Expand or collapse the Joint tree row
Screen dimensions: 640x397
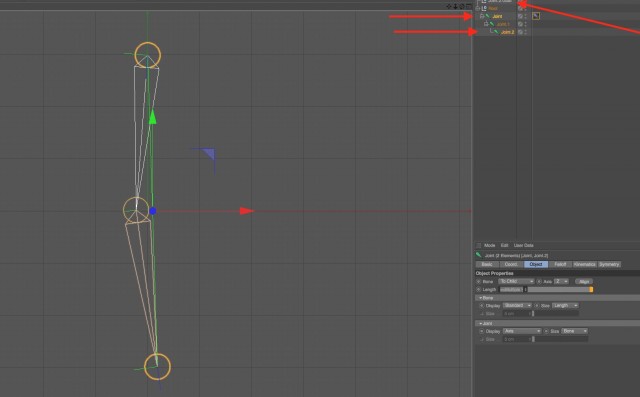coord(482,16)
